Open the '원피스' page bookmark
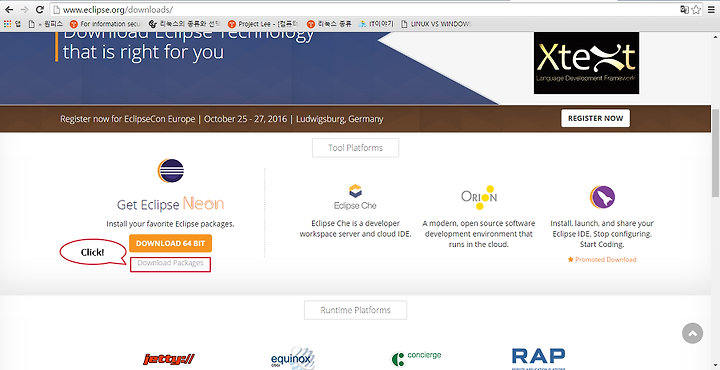This screenshot has height=370, width=720. coord(45,24)
